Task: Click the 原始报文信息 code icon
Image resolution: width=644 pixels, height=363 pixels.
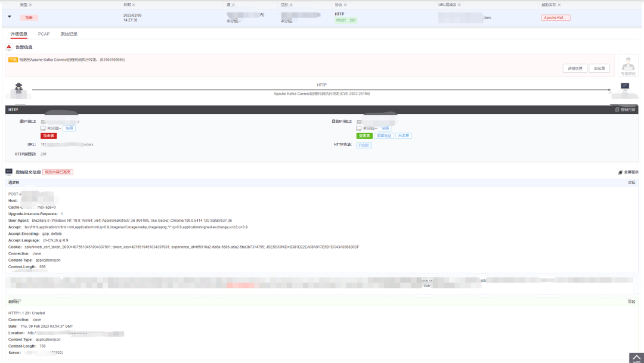Action: [8, 172]
